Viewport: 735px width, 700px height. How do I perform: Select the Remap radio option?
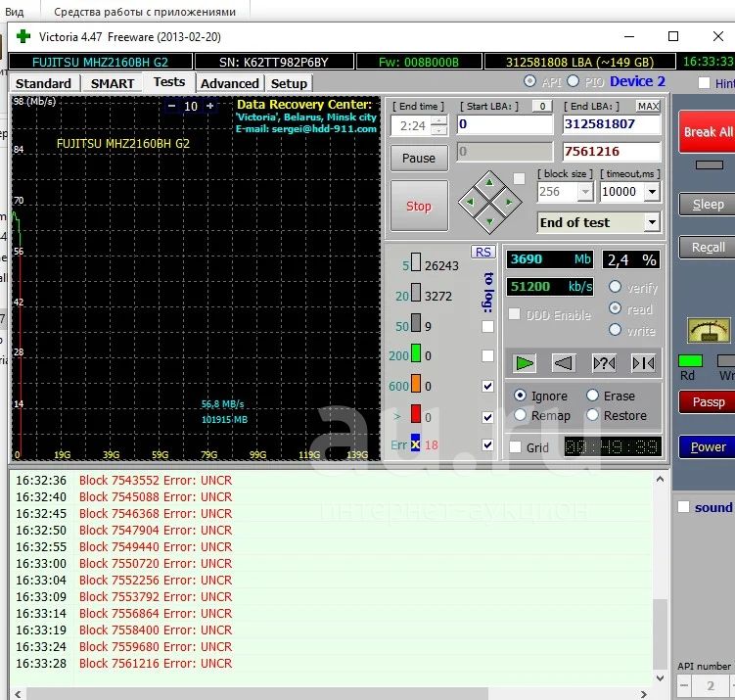pos(520,415)
